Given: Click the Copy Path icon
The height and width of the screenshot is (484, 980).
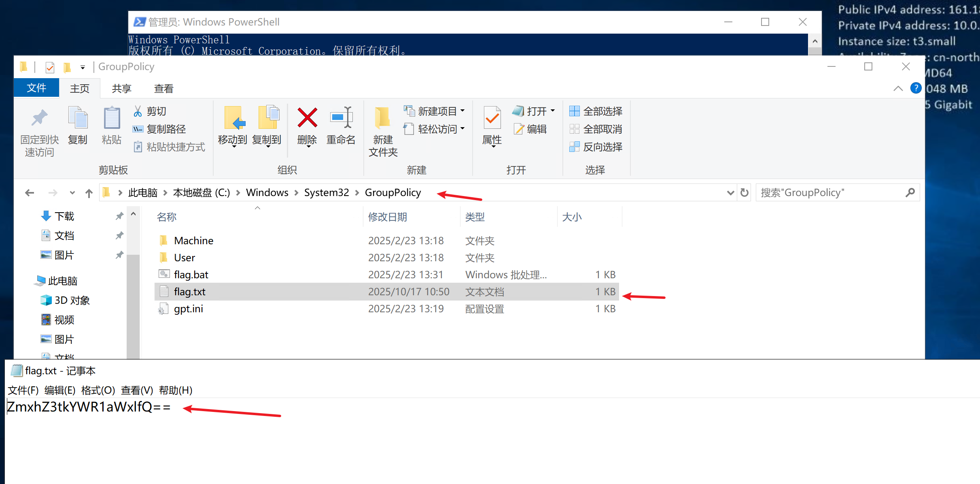Looking at the screenshot, I should 138,129.
